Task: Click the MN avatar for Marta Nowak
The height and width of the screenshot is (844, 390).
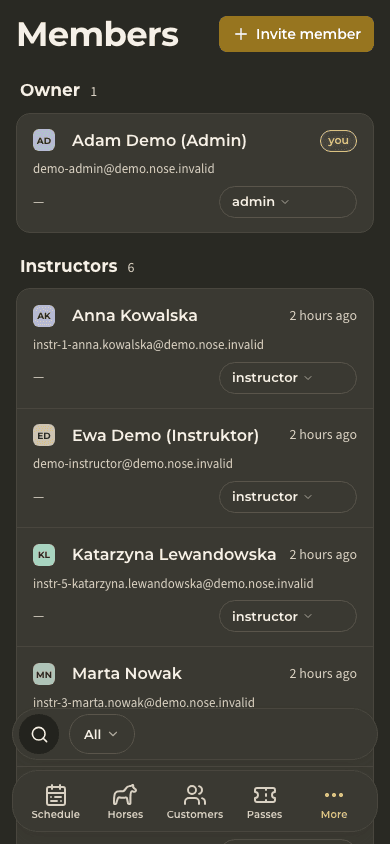Action: (44, 674)
